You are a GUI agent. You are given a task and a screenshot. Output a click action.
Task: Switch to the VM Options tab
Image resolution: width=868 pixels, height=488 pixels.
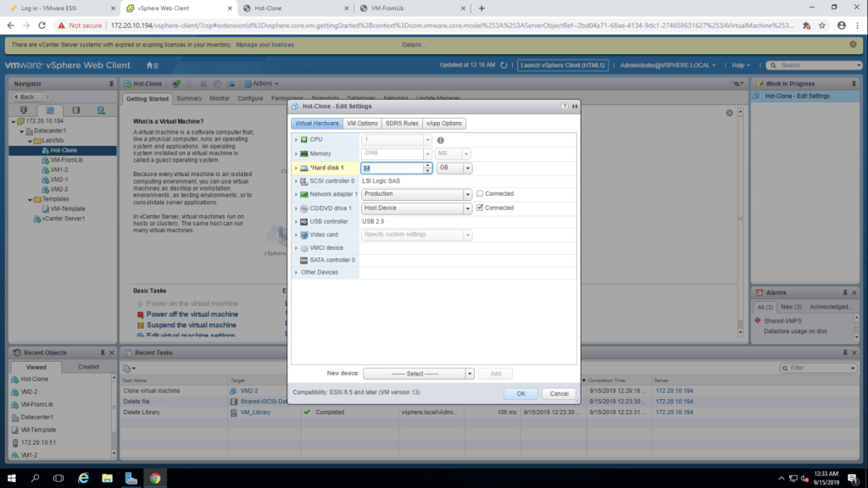tap(362, 124)
